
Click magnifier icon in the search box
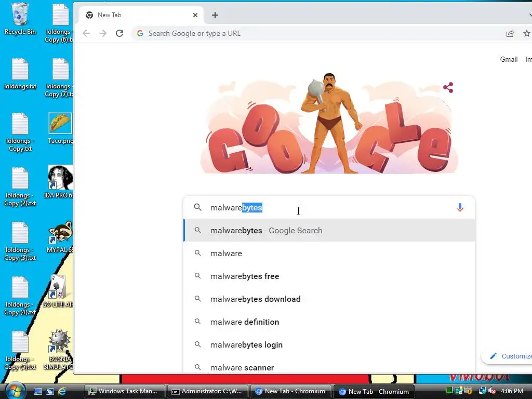point(197,207)
